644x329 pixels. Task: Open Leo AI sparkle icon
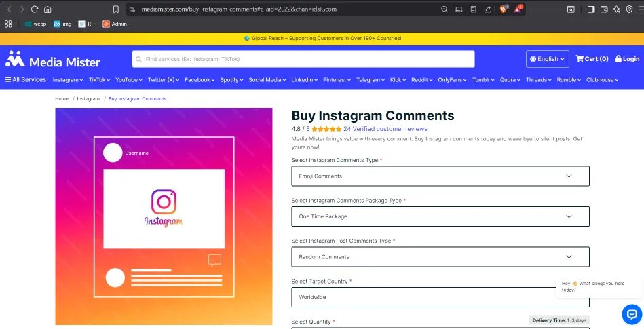coord(616,9)
